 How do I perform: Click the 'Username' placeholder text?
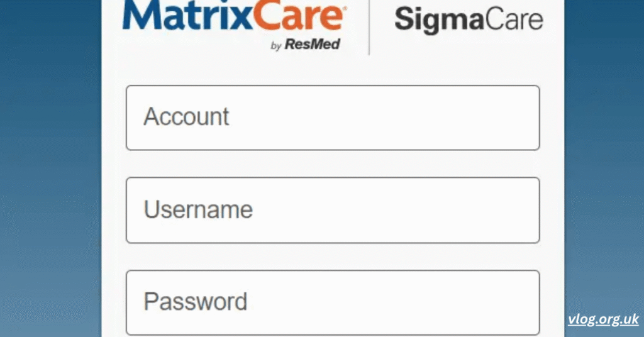click(x=198, y=209)
